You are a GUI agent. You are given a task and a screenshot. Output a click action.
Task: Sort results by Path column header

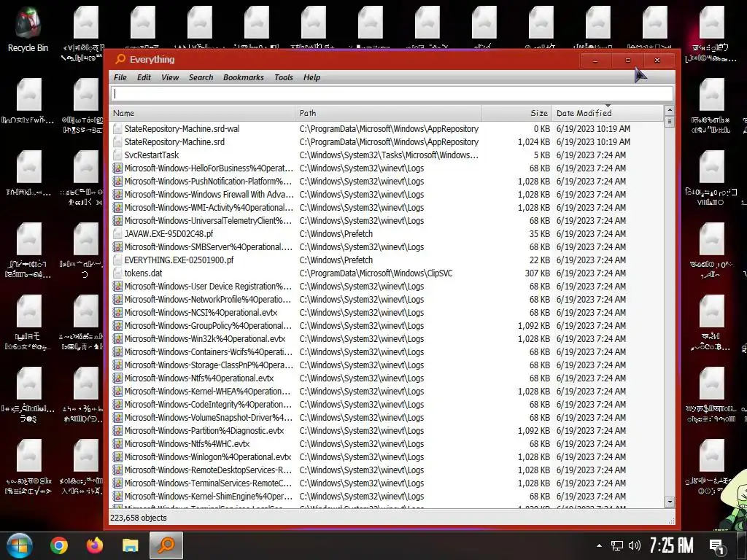pyautogui.click(x=388, y=113)
